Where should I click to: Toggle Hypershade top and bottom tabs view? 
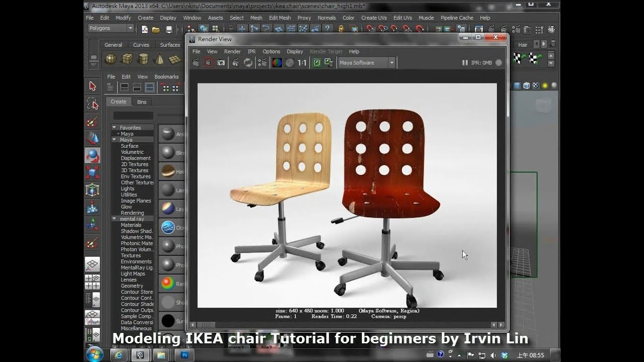coord(149,87)
